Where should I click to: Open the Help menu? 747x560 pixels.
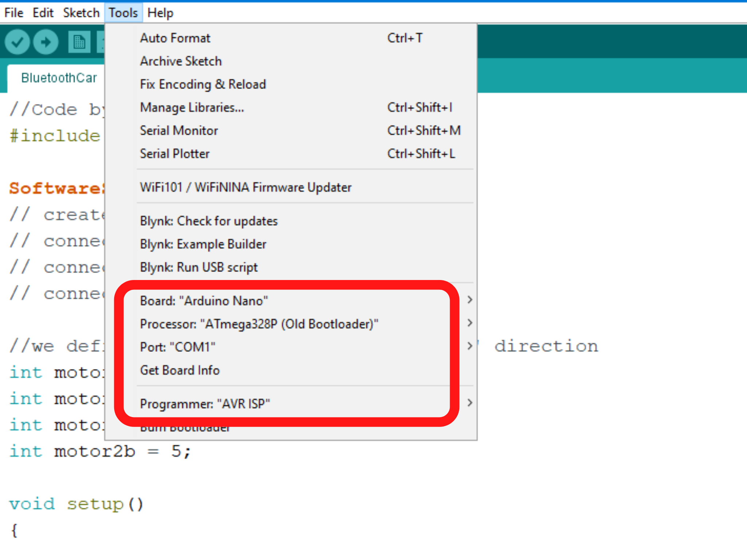[160, 13]
